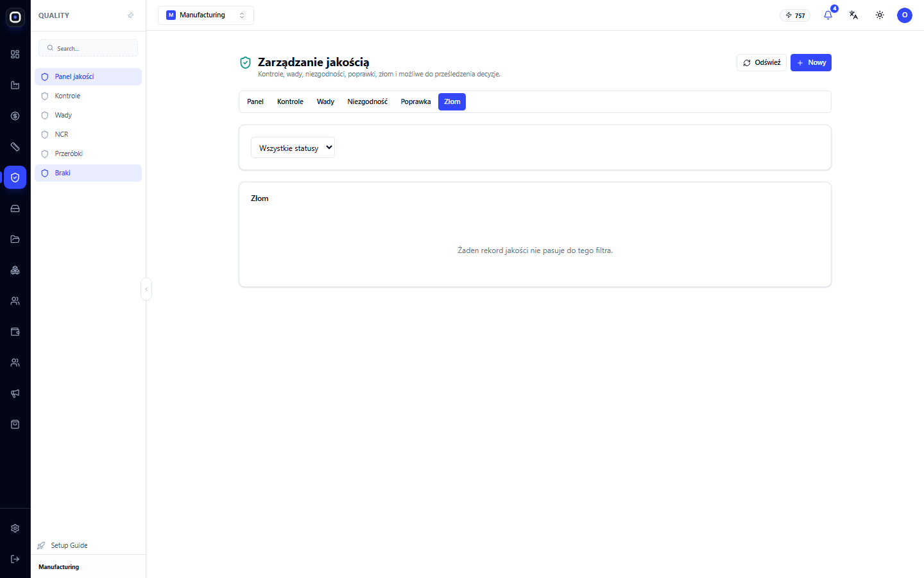The height and width of the screenshot is (578, 924).
Task: Open the megaphone marketing icon
Action: [15, 394]
